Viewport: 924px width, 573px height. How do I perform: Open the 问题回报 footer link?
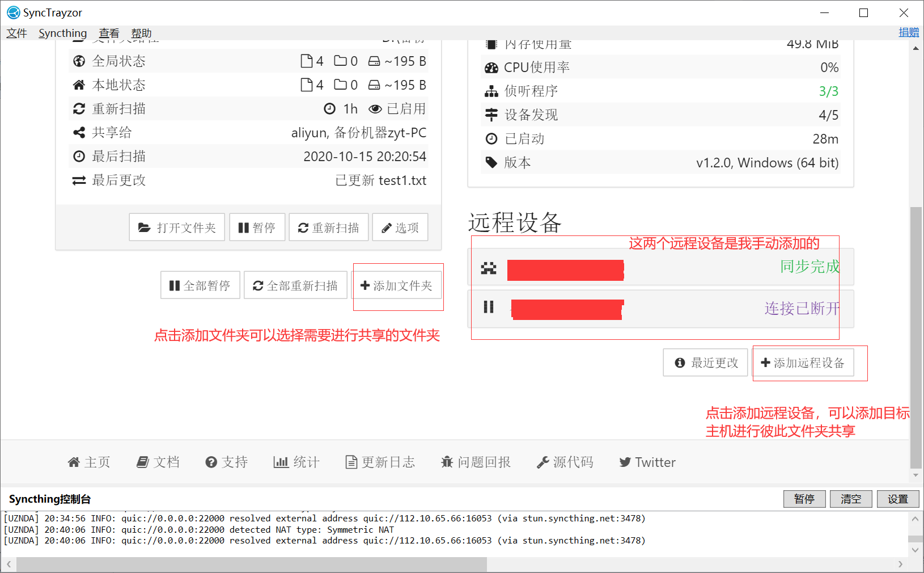click(x=476, y=462)
